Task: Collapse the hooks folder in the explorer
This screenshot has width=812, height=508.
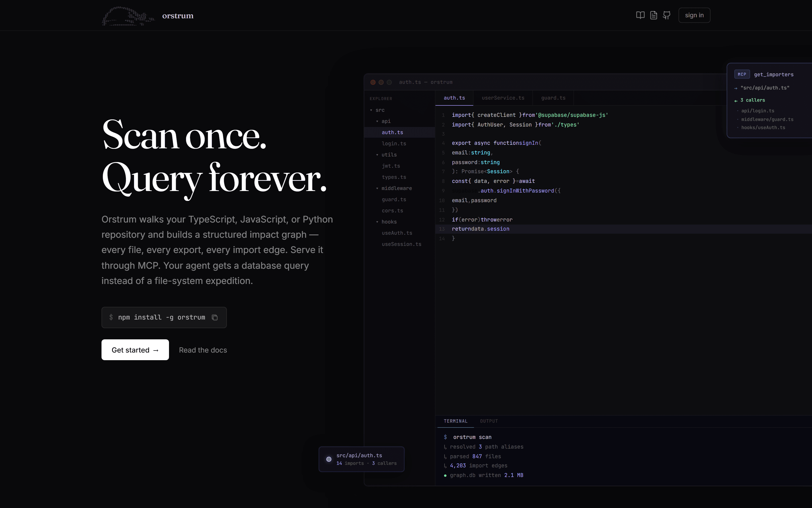Action: (377, 222)
